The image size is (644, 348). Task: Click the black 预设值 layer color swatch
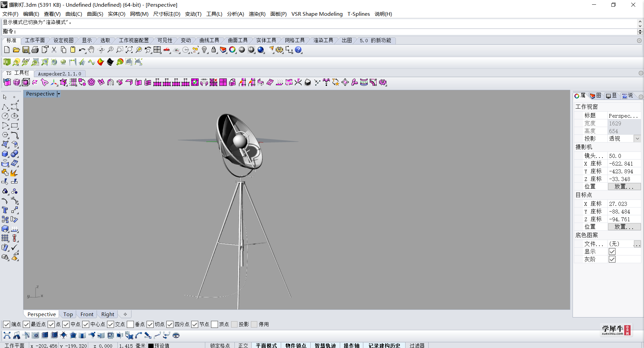pos(151,346)
